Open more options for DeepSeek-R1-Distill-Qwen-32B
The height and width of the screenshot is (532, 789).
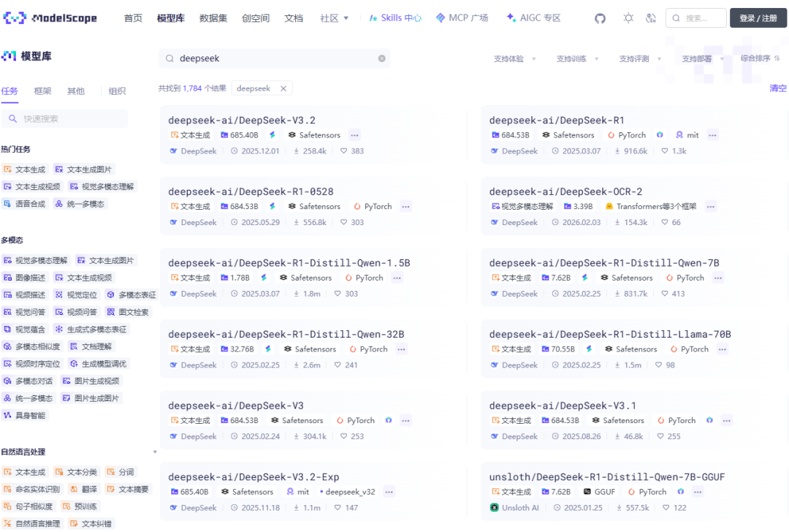[401, 349]
